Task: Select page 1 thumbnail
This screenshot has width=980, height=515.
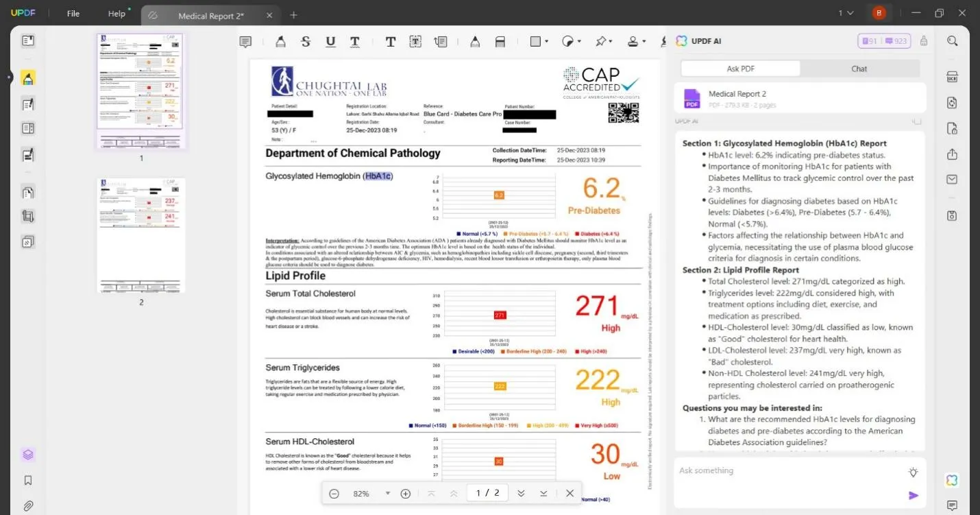Action: pyautogui.click(x=141, y=91)
